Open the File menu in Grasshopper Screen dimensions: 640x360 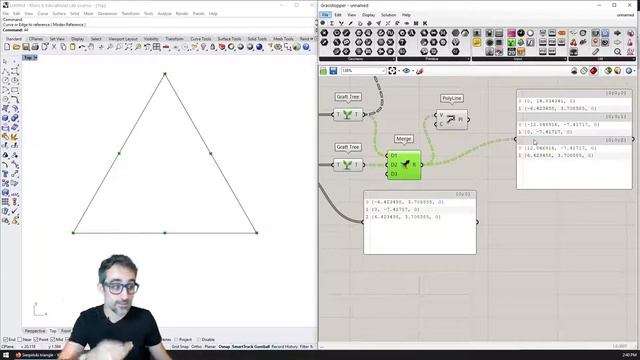pos(325,15)
